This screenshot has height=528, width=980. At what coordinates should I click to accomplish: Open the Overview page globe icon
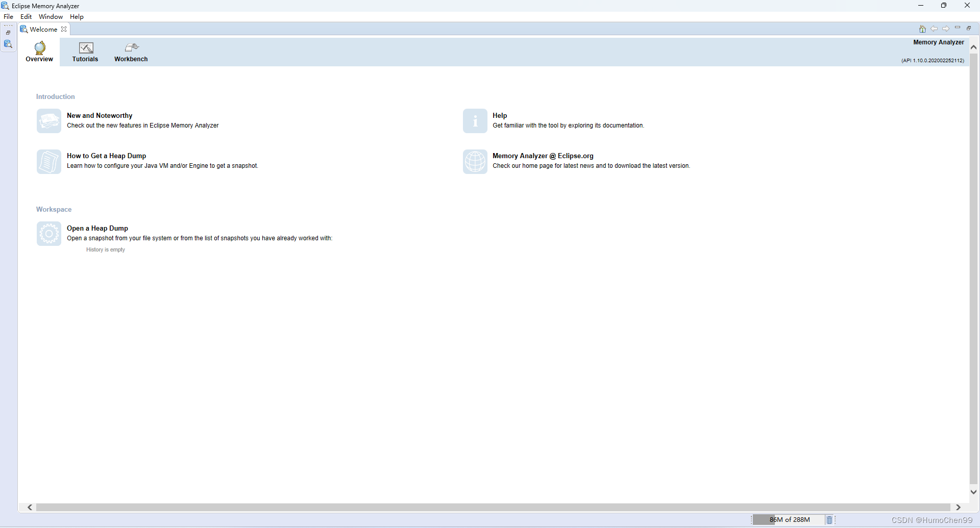point(39,48)
